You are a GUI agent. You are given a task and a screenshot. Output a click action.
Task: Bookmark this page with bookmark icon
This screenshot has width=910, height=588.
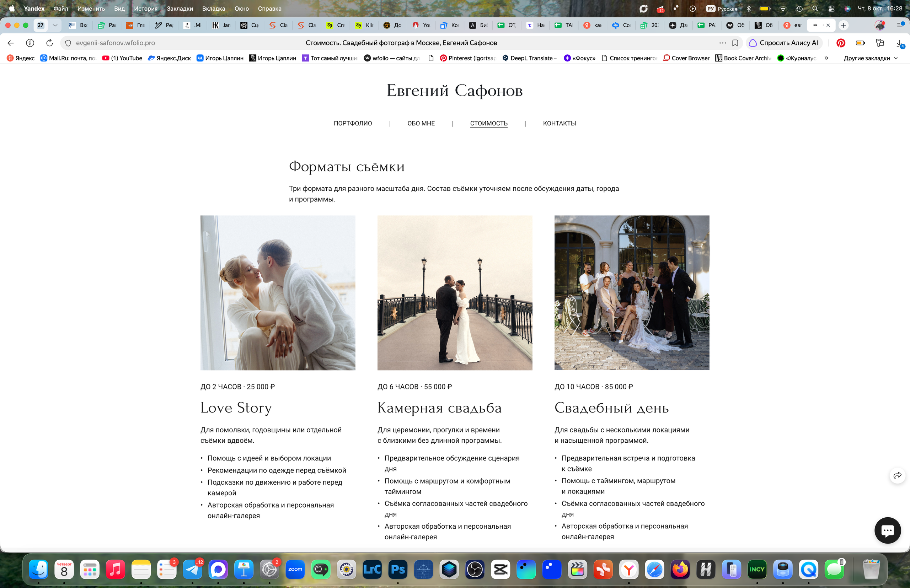point(735,43)
